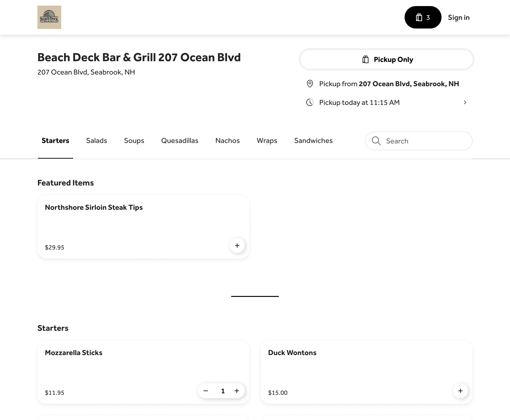Image resolution: width=510 pixels, height=420 pixels.
Task: Switch to the Salads menu tab
Action: click(96, 141)
